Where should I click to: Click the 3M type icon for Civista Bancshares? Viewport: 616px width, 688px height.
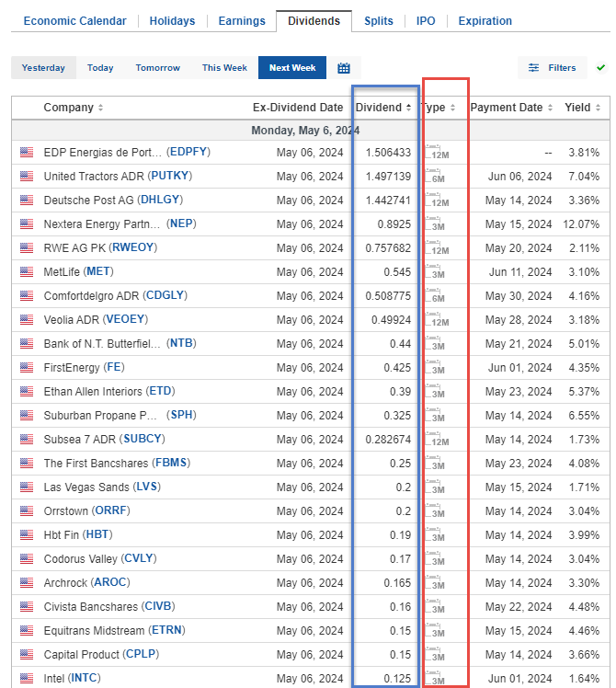pos(435,606)
